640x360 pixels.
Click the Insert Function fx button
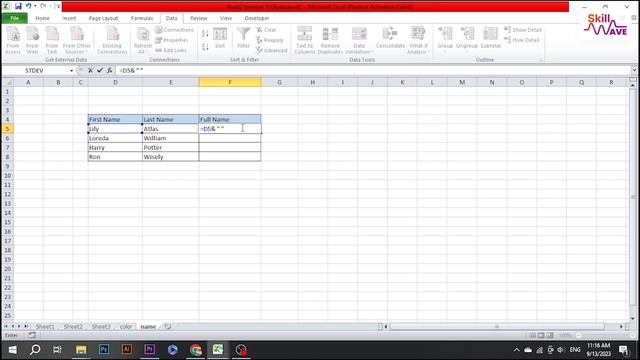pos(110,71)
